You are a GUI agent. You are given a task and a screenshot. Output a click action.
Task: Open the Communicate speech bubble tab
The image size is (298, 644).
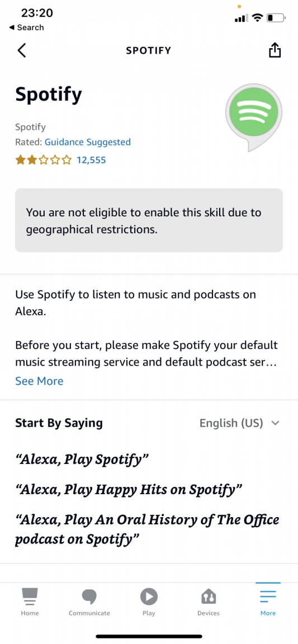click(89, 602)
